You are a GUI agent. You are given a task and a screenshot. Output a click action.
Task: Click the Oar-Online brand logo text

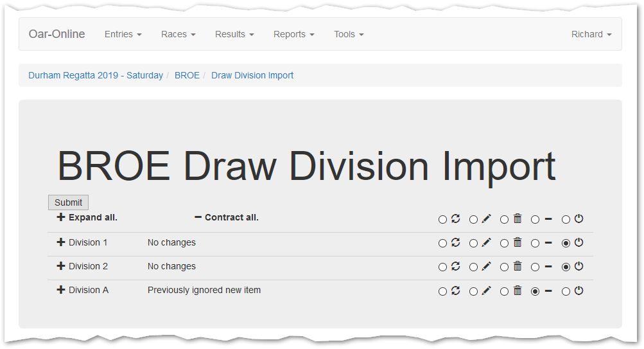point(57,34)
